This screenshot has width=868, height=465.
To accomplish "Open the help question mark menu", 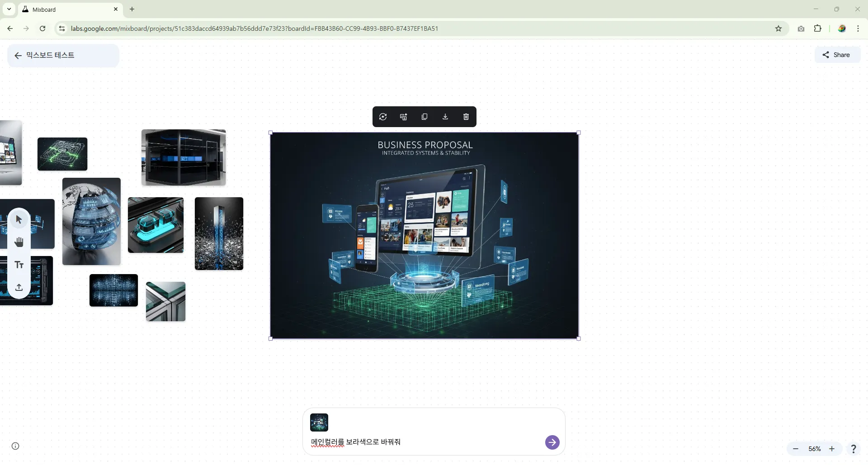I will coord(853,449).
